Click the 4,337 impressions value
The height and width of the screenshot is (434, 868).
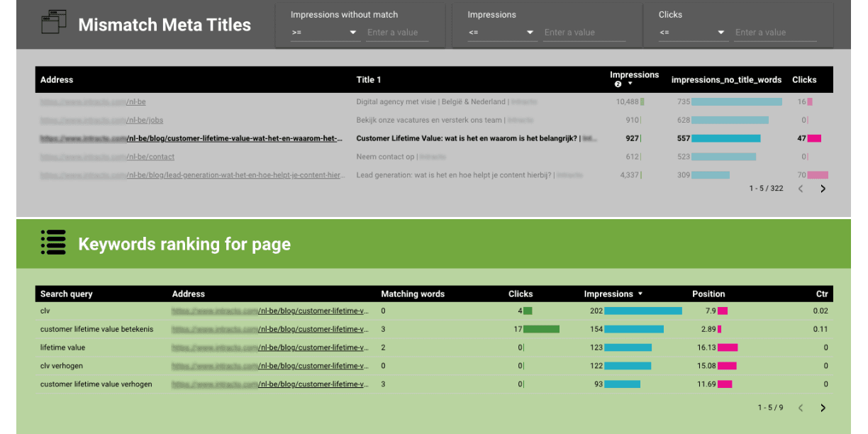(629, 176)
